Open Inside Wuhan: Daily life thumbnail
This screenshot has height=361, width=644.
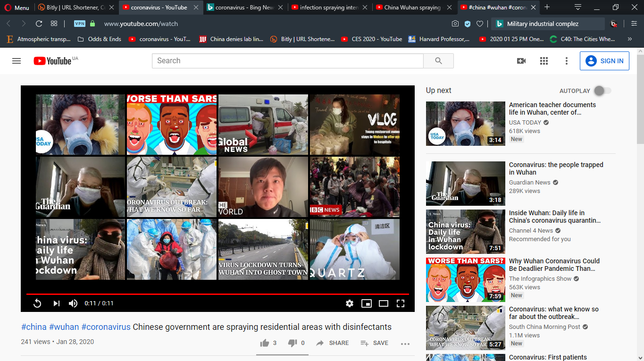click(466, 232)
